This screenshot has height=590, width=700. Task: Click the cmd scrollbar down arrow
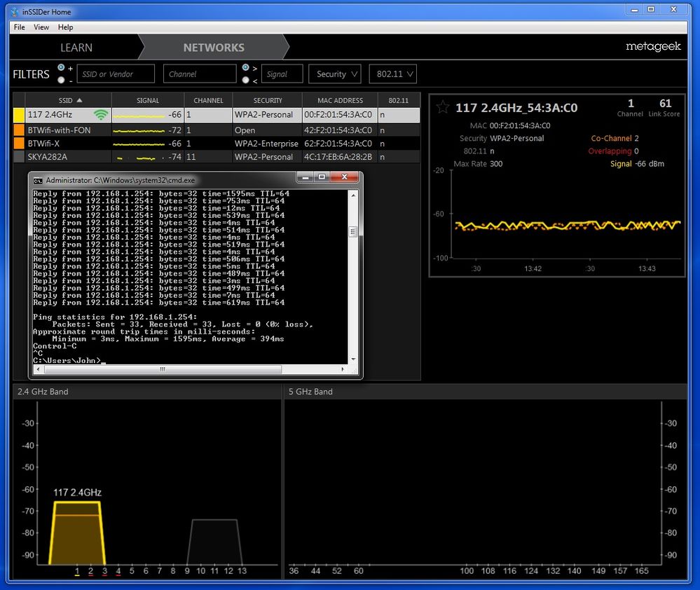pos(353,359)
